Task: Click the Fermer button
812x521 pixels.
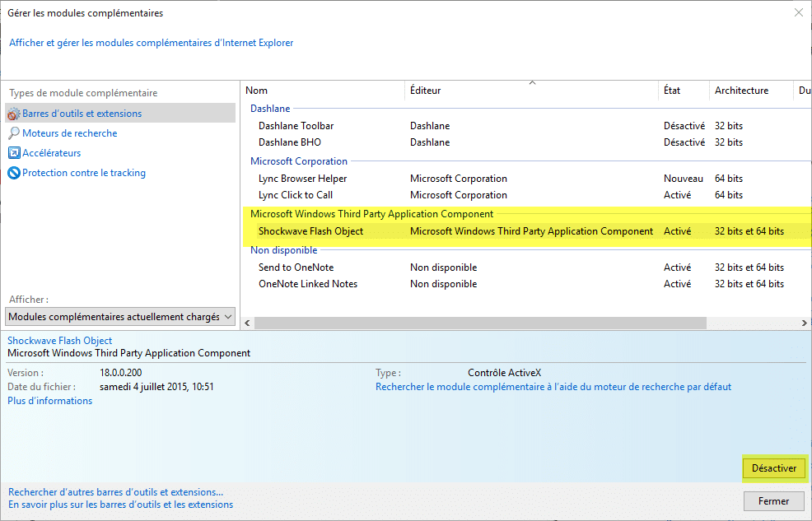Action: (773, 500)
